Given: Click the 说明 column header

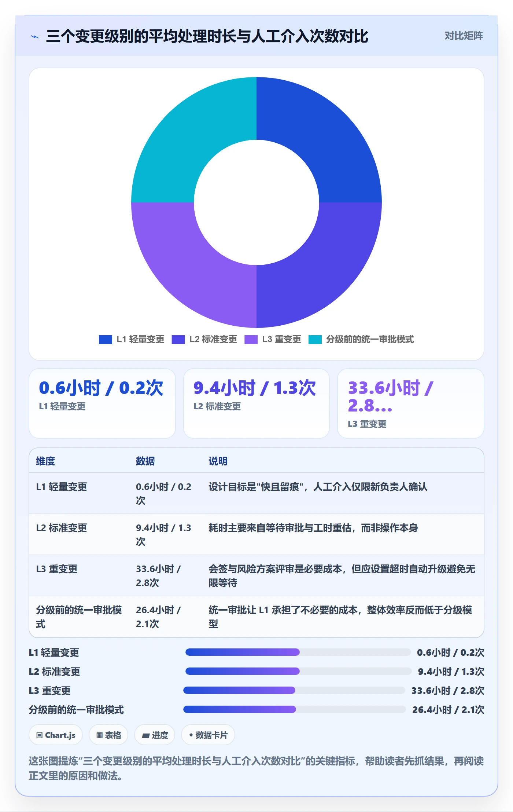Looking at the screenshot, I should coord(218,461).
